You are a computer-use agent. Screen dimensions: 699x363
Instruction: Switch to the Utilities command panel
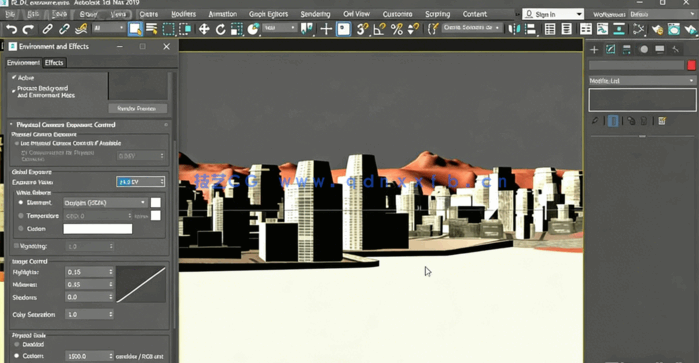[x=676, y=50]
